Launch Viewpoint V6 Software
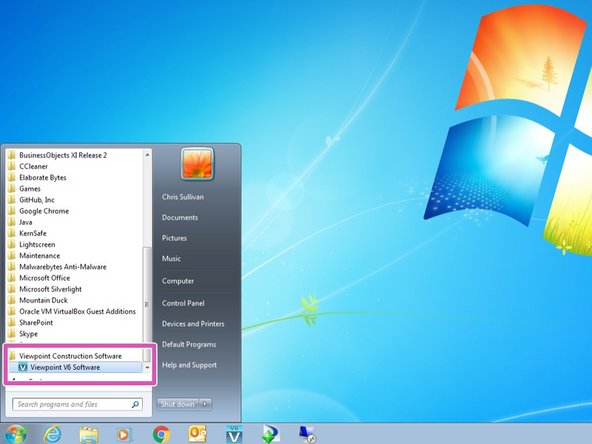 [x=75, y=367]
